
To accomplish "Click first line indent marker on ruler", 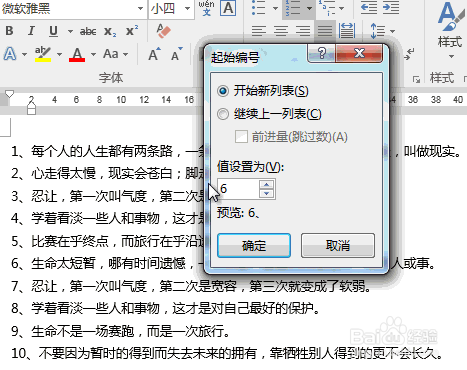I will click(9, 94).
